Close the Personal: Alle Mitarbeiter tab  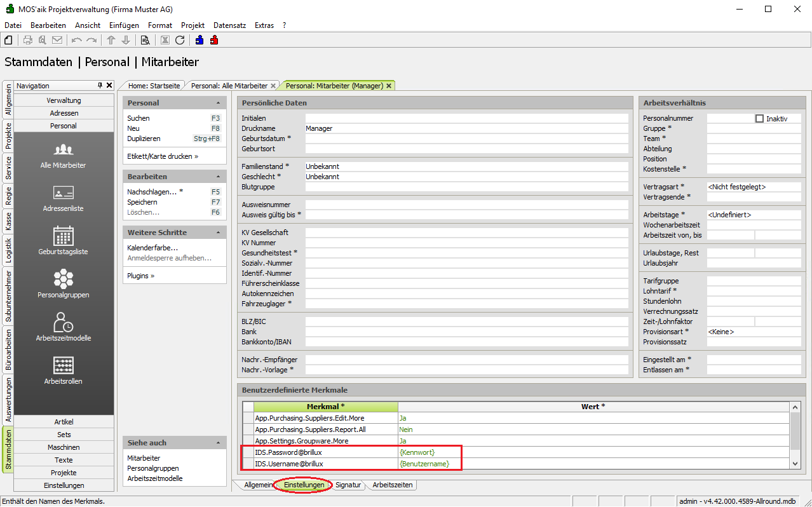coord(273,86)
